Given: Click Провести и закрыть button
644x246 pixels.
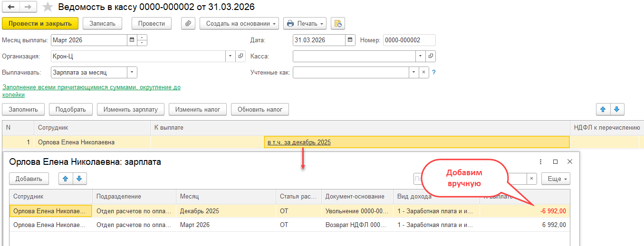Looking at the screenshot, I should pyautogui.click(x=40, y=23).
